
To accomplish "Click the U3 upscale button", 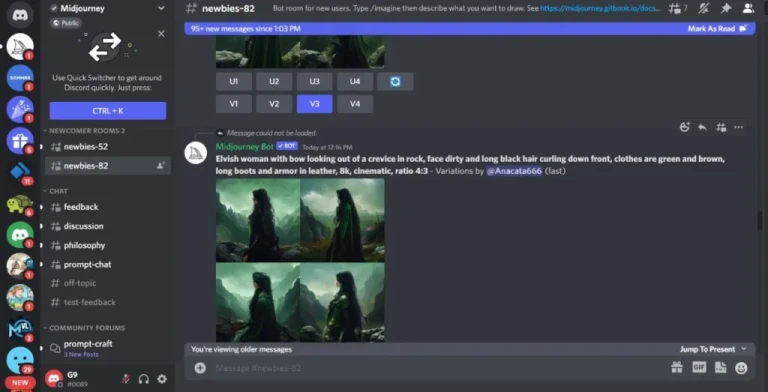I will [314, 81].
